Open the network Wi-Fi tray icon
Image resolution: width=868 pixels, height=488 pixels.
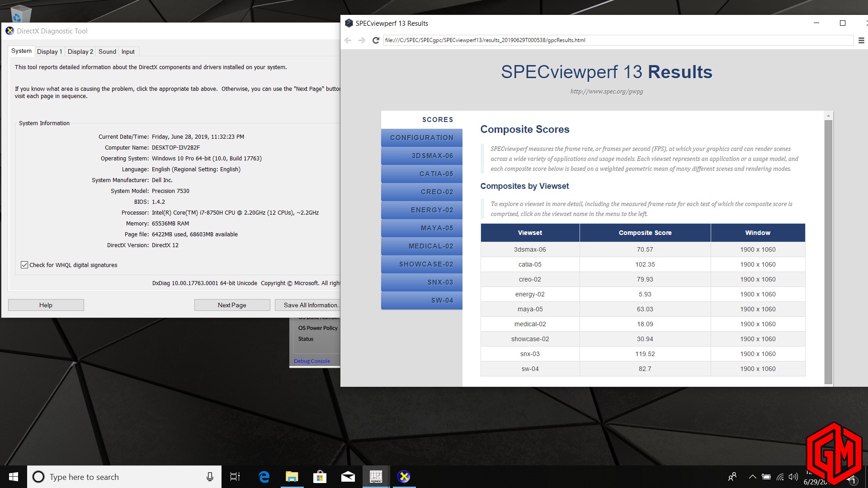(780, 477)
